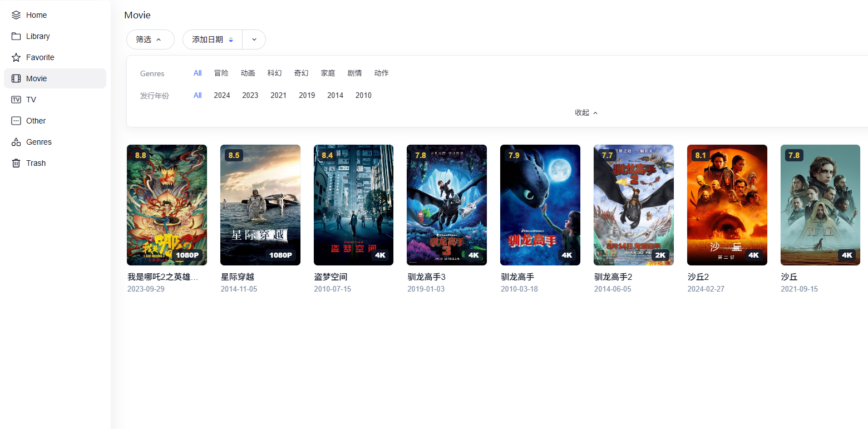
Task: Filter genres by 奇幻
Action: pos(302,73)
